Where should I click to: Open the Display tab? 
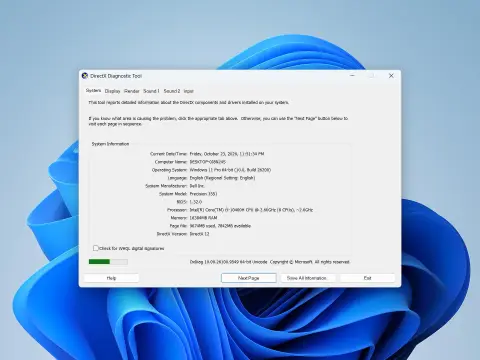pos(112,91)
